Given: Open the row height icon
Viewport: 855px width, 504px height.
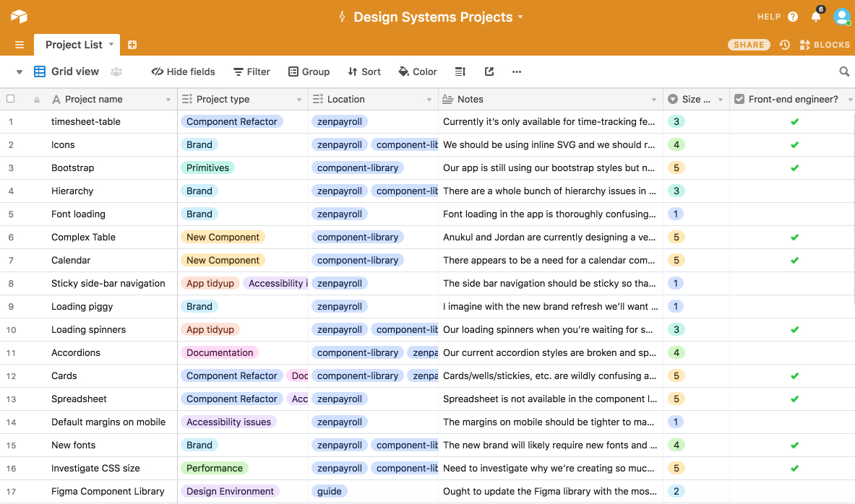Looking at the screenshot, I should click(460, 71).
